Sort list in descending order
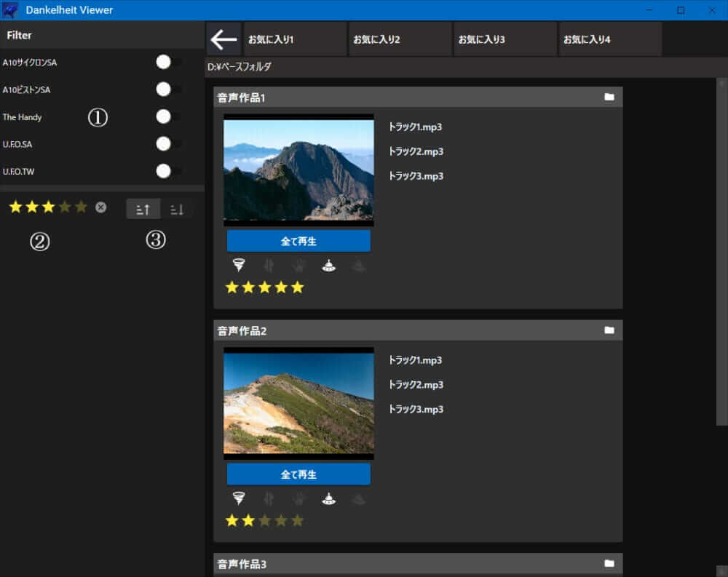This screenshot has width=728, height=577. tap(177, 210)
